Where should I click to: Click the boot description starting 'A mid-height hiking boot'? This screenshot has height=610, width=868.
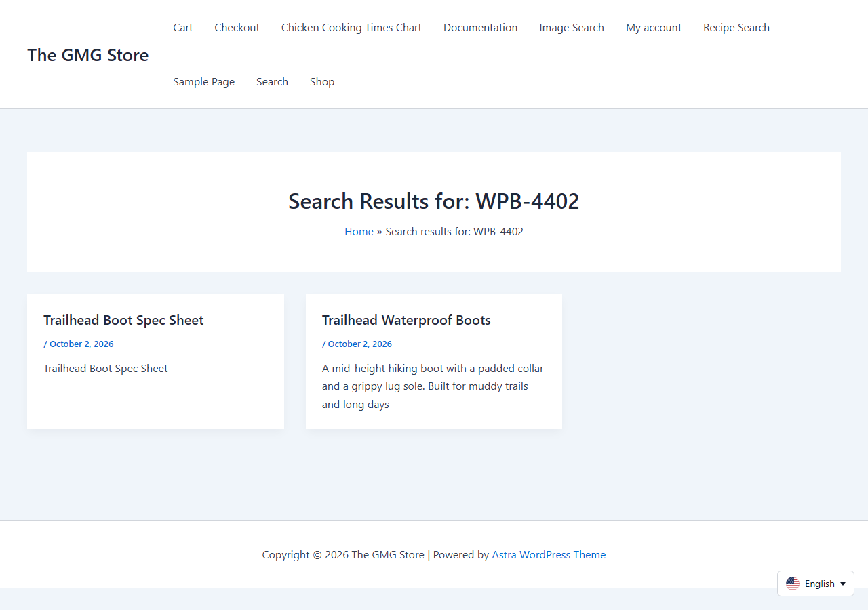433,386
